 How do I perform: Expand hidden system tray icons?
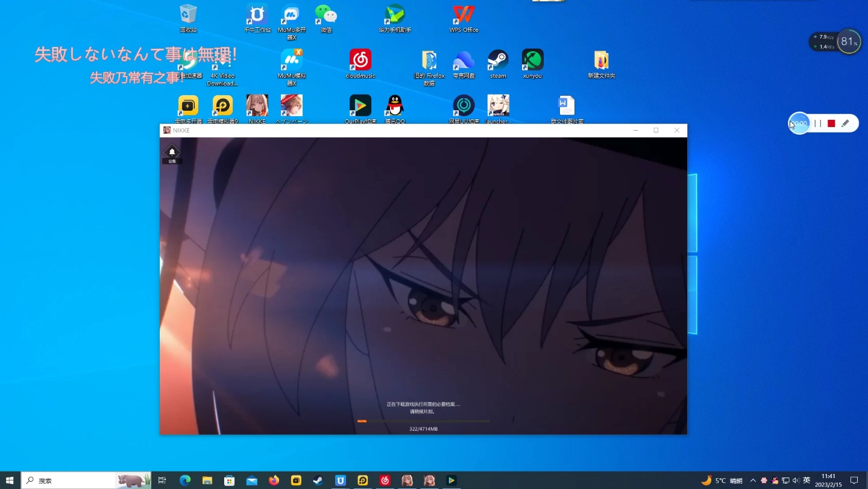(753, 480)
